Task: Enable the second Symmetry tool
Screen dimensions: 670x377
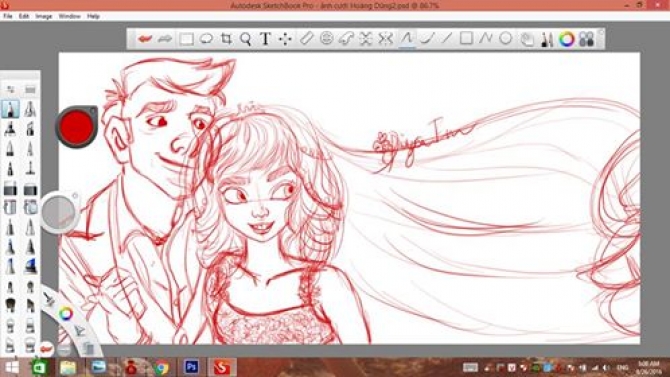Action: pyautogui.click(x=385, y=38)
